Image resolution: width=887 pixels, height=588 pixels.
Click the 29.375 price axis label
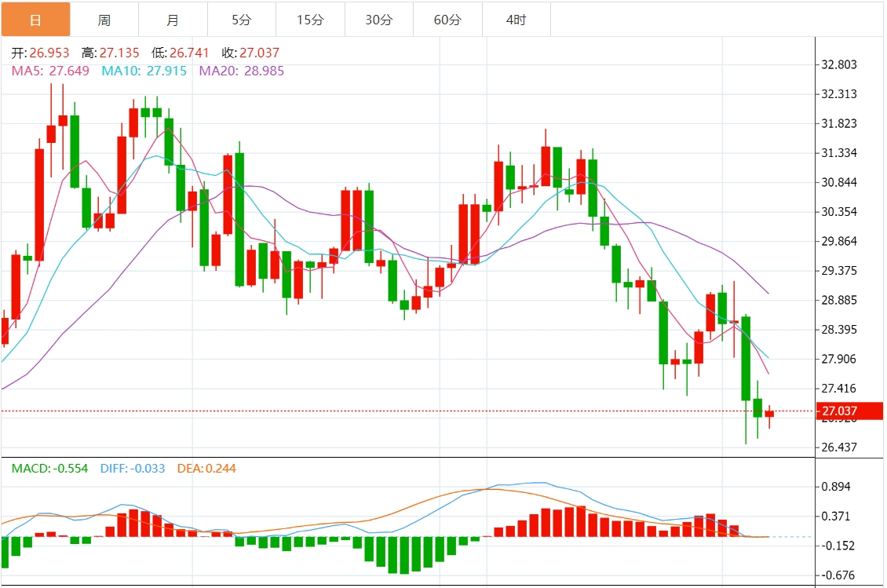[x=839, y=271]
